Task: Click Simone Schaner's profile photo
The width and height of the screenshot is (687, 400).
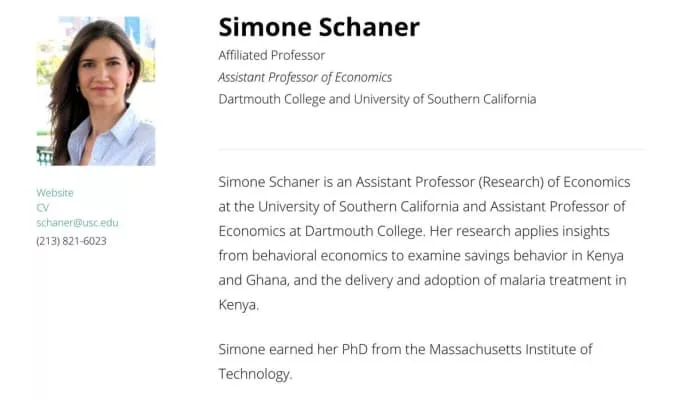Action: point(96,91)
